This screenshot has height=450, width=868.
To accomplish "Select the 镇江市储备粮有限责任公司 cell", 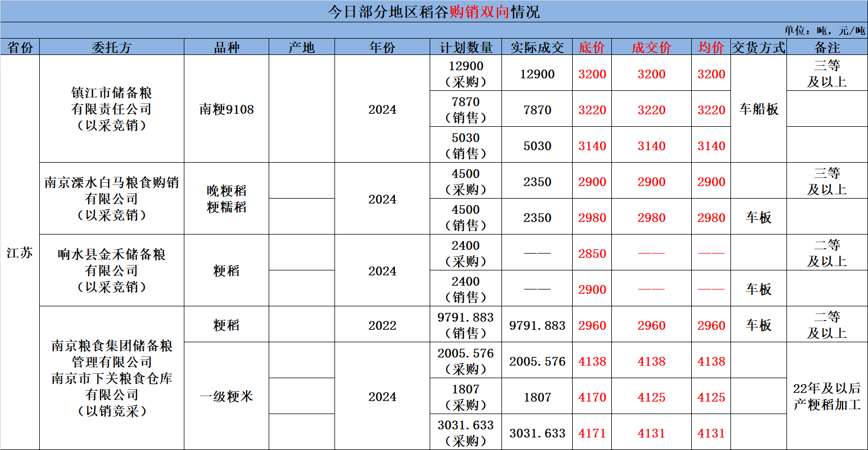I will [x=111, y=109].
